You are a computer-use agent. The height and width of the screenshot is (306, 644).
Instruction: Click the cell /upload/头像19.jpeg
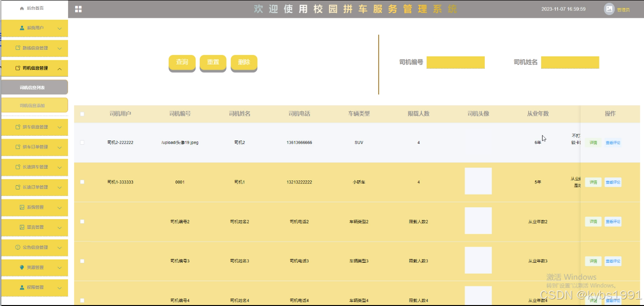tap(180, 142)
